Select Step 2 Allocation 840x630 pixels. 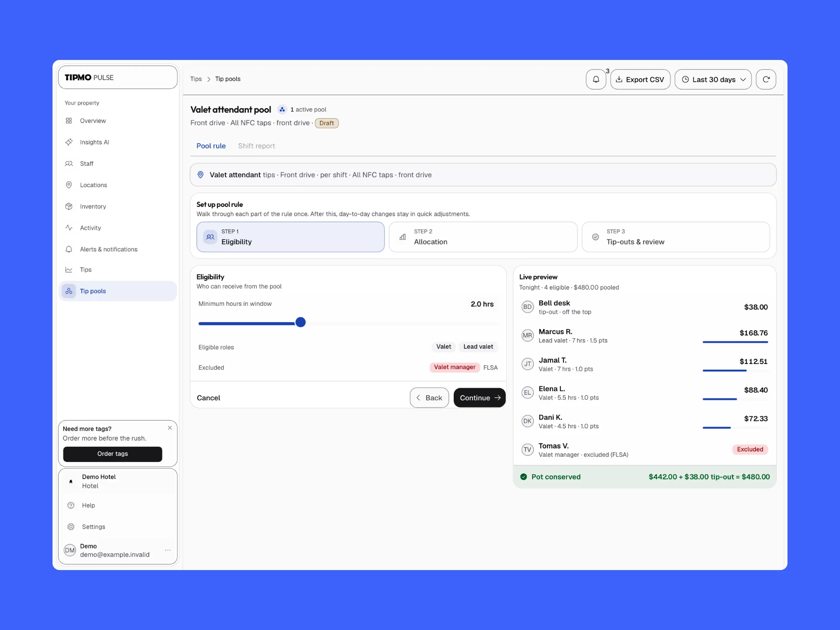pos(483,237)
